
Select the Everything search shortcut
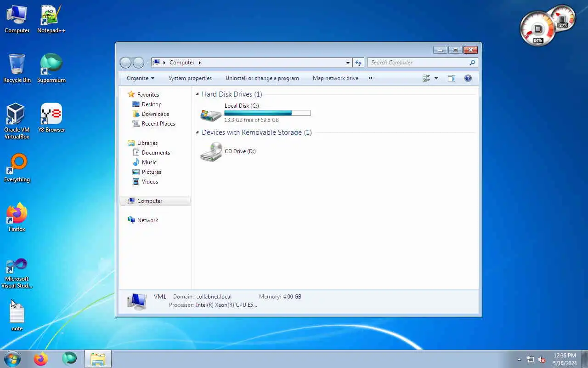coord(17,168)
